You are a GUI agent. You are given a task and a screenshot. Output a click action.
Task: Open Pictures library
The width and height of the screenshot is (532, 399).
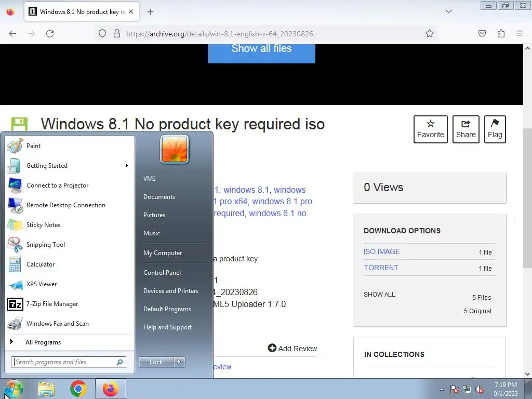154,215
